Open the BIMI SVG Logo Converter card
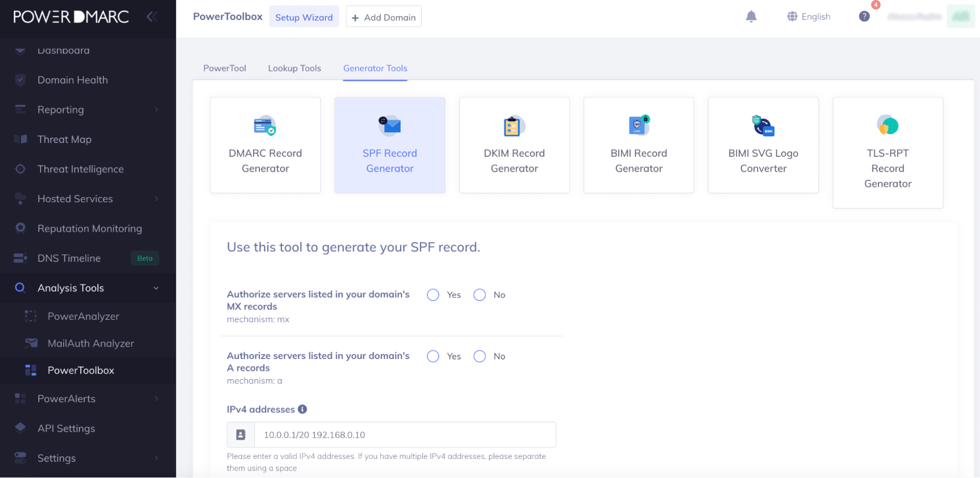Screen dimensions: 980x478 point(763,145)
